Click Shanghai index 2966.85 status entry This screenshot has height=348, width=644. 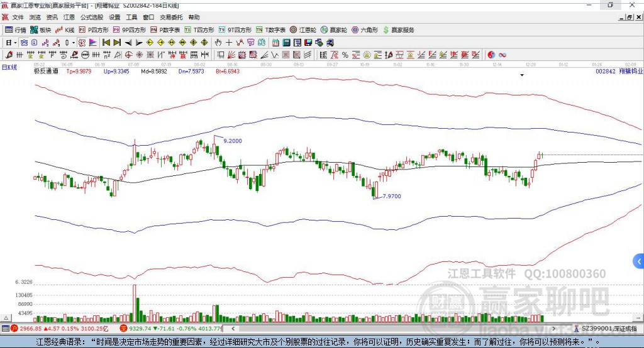coord(60,329)
